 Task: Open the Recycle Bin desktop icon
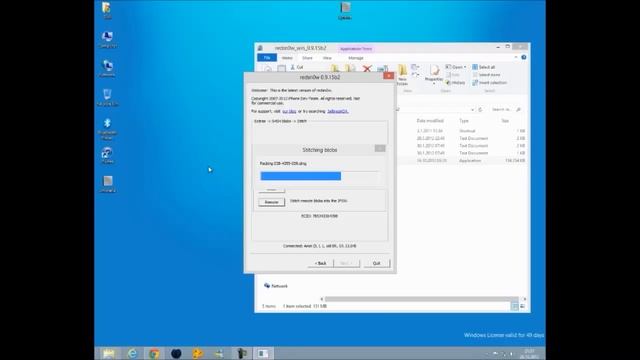coord(107,98)
